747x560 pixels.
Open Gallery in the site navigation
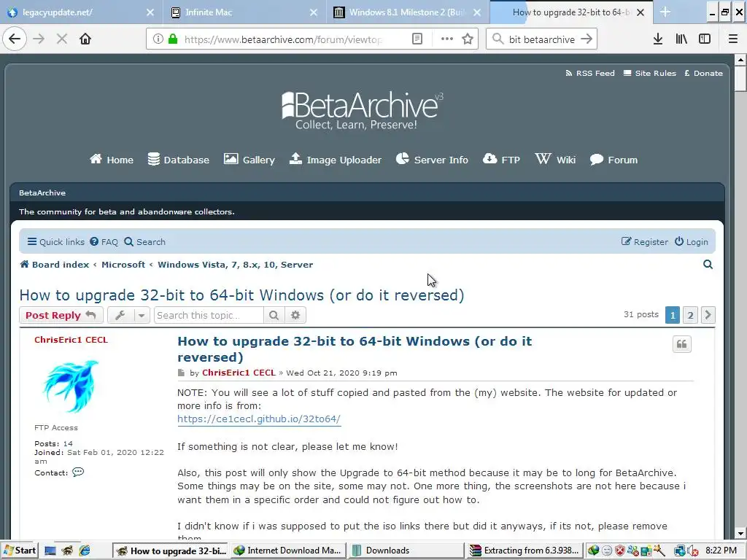pos(249,160)
